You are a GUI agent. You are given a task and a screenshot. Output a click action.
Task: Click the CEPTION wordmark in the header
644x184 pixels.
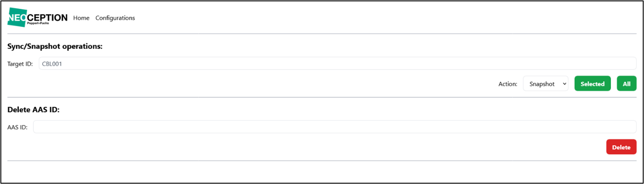point(47,17)
